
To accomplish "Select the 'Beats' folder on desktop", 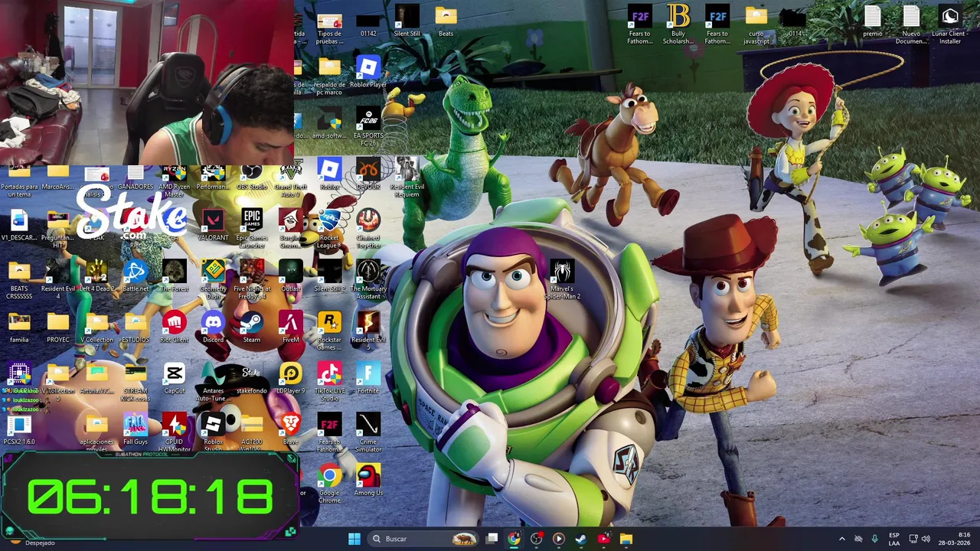I will click(x=446, y=21).
